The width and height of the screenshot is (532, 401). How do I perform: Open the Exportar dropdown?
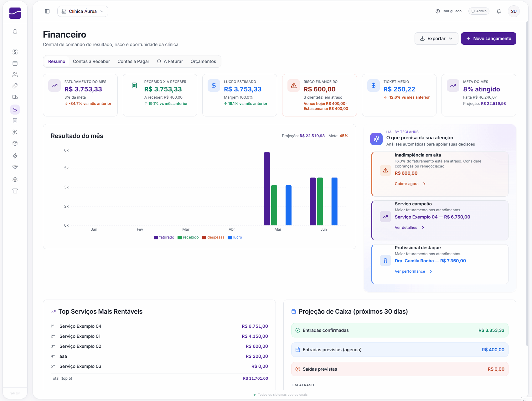(x=436, y=39)
